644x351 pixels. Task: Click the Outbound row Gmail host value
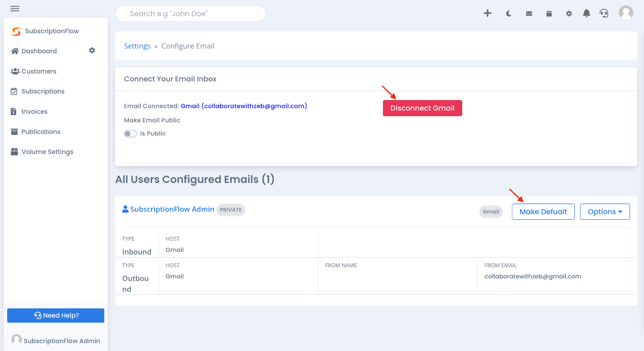tap(175, 277)
